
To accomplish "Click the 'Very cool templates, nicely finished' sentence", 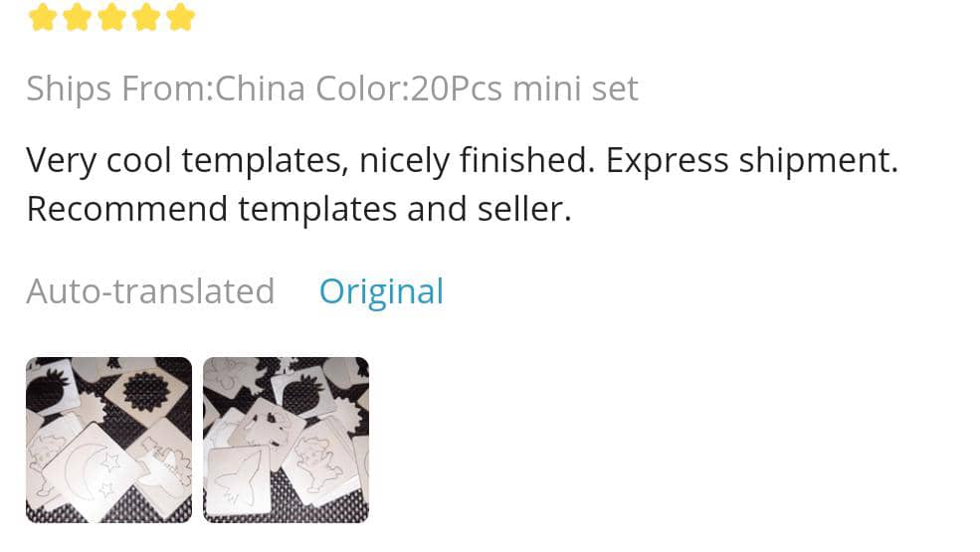I will tap(310, 160).
